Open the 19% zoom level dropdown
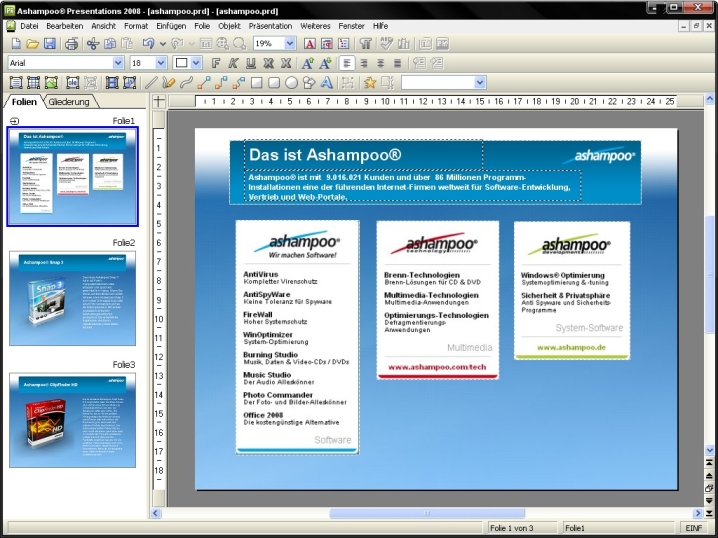 (290, 44)
